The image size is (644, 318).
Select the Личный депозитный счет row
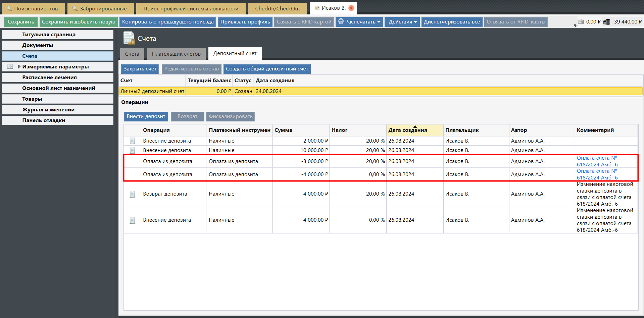point(152,91)
